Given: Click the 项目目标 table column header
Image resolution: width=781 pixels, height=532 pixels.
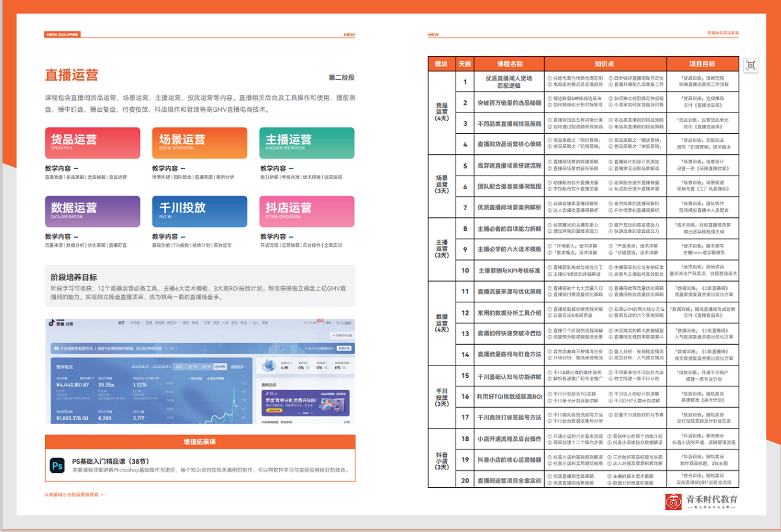Looking at the screenshot, I should pos(702,64).
